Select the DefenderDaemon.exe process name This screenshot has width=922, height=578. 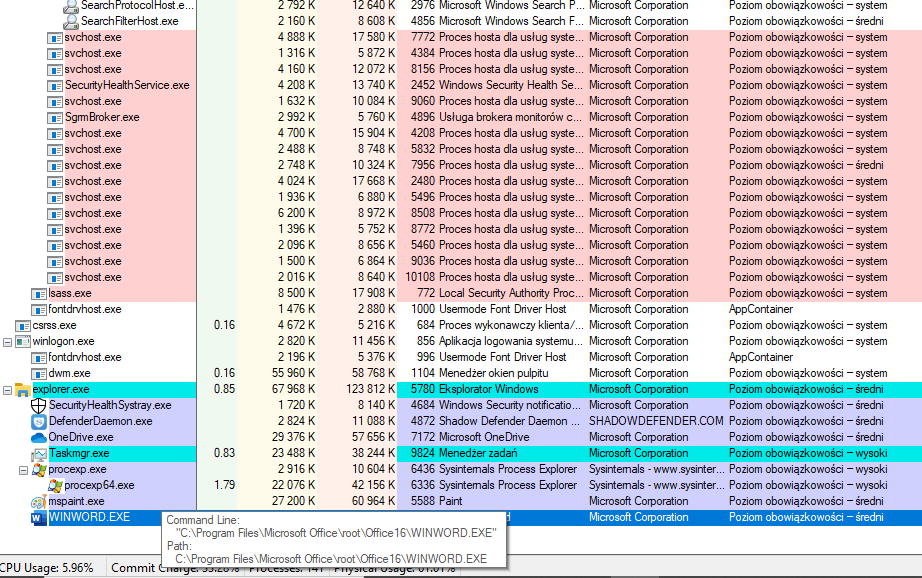point(101,421)
